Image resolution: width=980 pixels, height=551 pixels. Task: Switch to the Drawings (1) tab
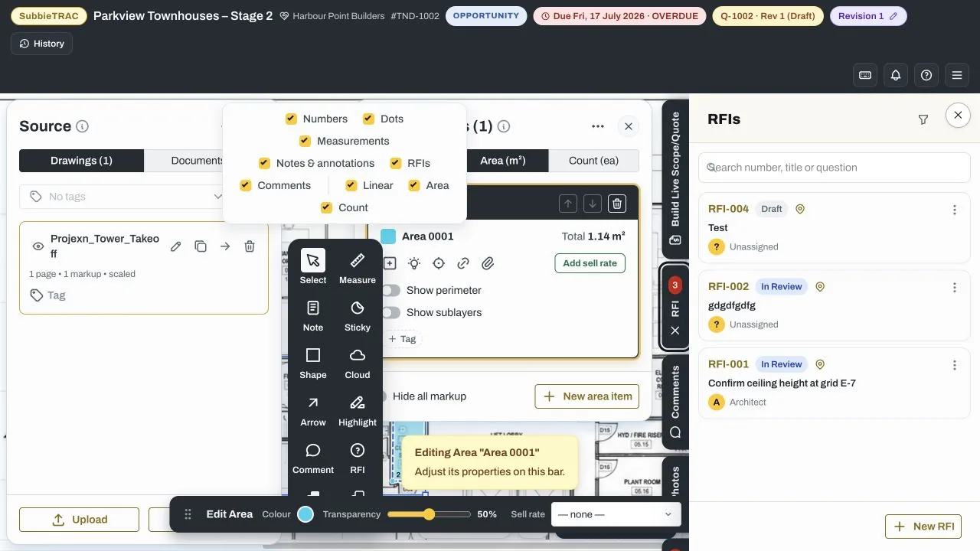82,161
